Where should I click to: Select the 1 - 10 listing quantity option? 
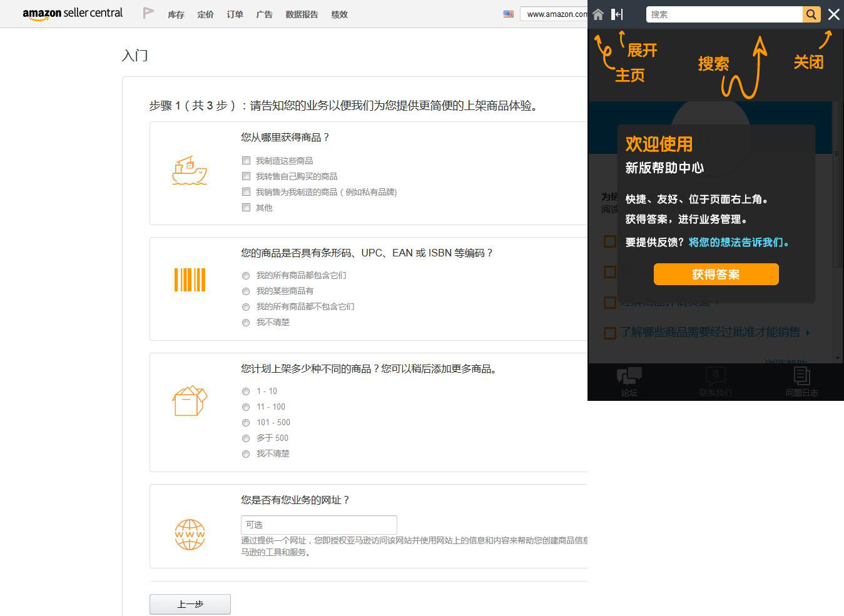246,391
